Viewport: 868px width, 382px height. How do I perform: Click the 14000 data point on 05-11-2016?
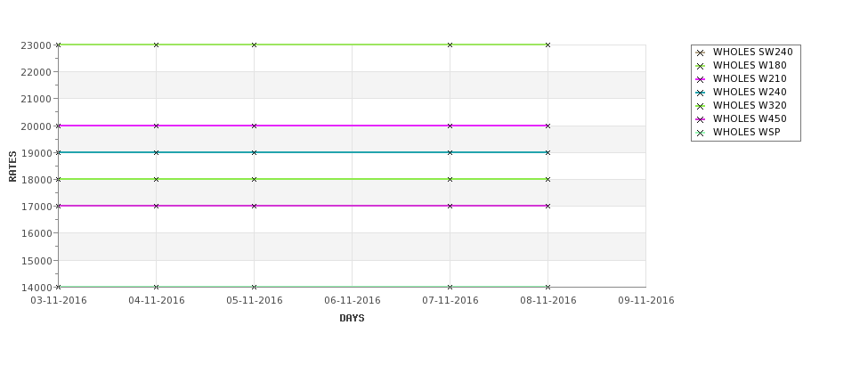[x=254, y=287]
